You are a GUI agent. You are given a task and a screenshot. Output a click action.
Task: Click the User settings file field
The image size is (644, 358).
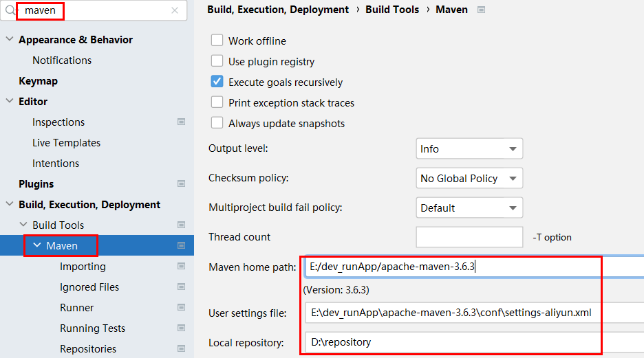pos(474,313)
